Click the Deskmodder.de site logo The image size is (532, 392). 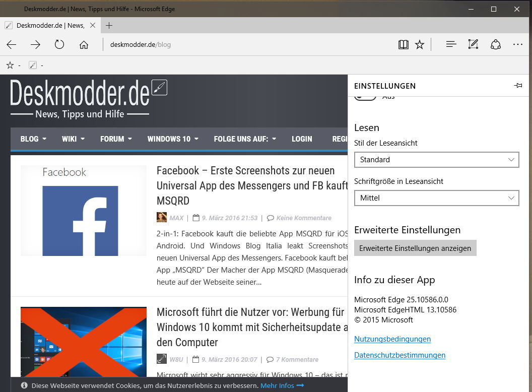point(88,98)
